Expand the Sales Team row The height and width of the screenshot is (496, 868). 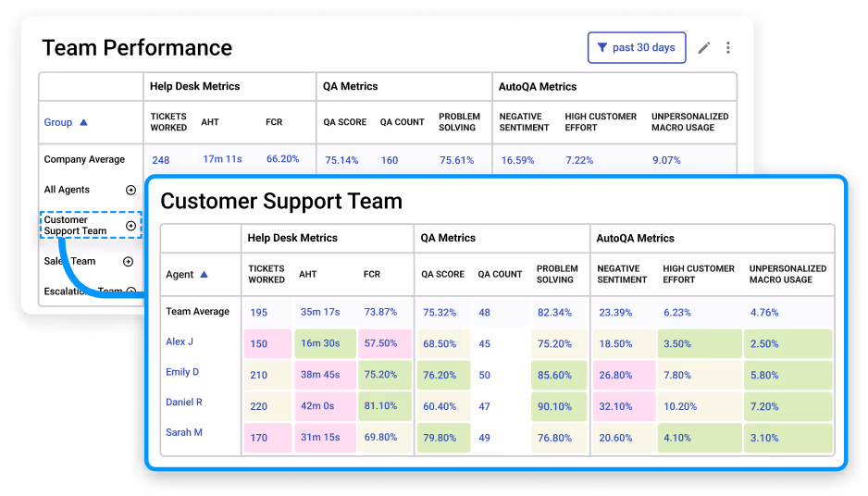click(x=128, y=261)
